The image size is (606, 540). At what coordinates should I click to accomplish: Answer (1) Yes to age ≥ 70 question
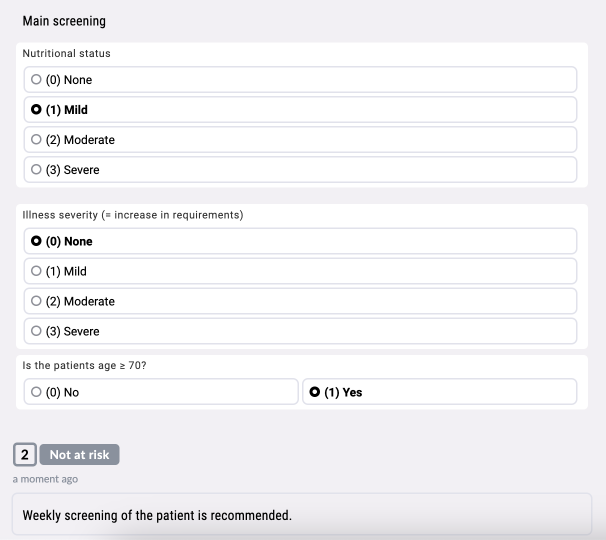coord(439,392)
